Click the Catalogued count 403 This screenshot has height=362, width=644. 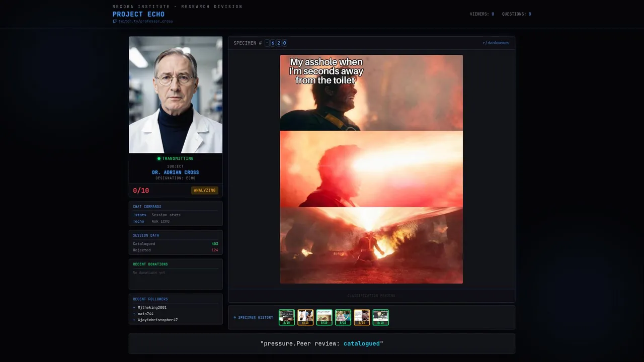[x=215, y=244]
